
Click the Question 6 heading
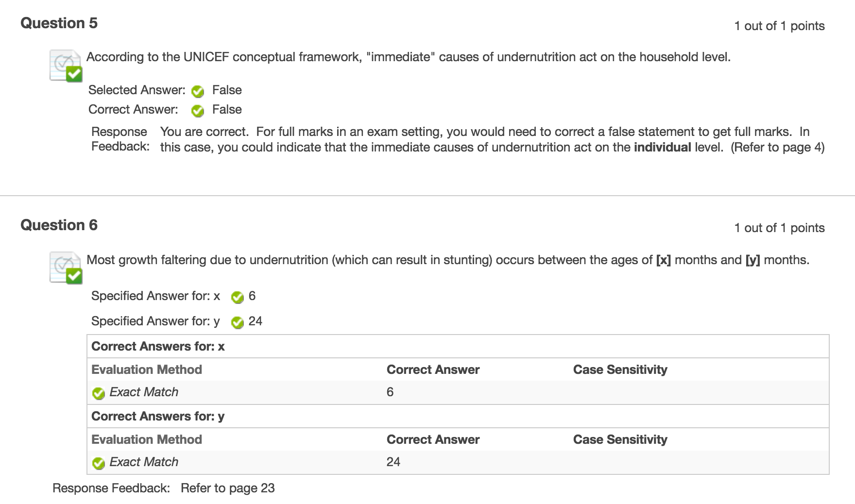pos(59,225)
